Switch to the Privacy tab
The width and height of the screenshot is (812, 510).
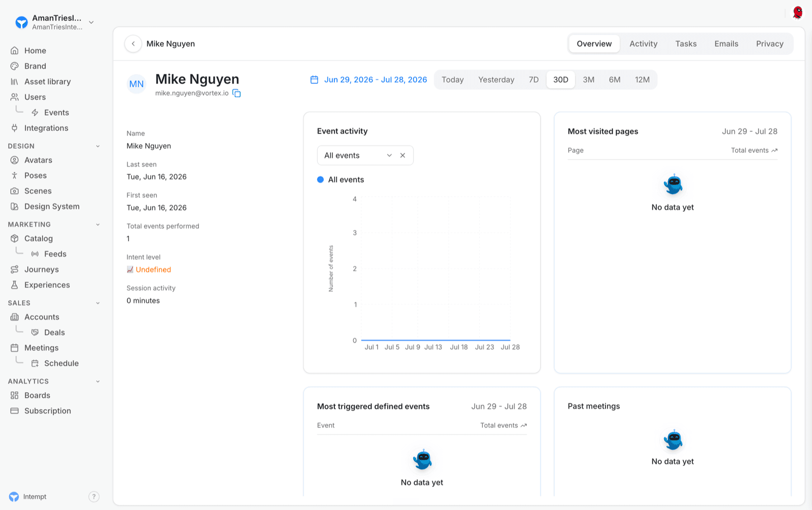[769, 44]
